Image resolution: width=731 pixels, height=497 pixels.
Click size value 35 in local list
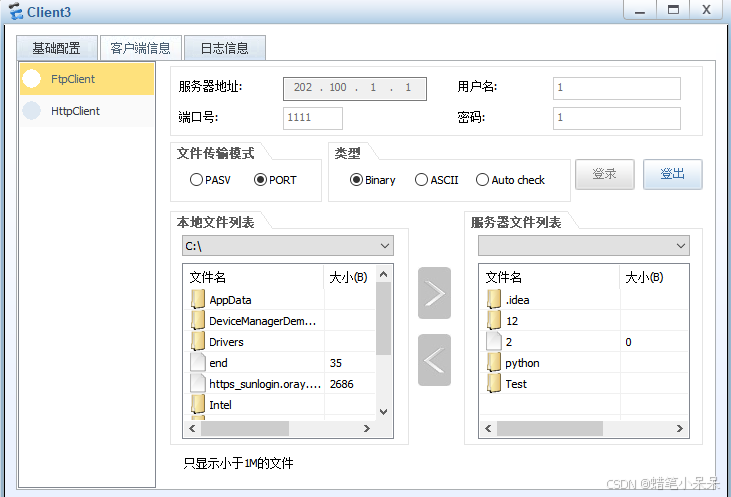click(336, 363)
